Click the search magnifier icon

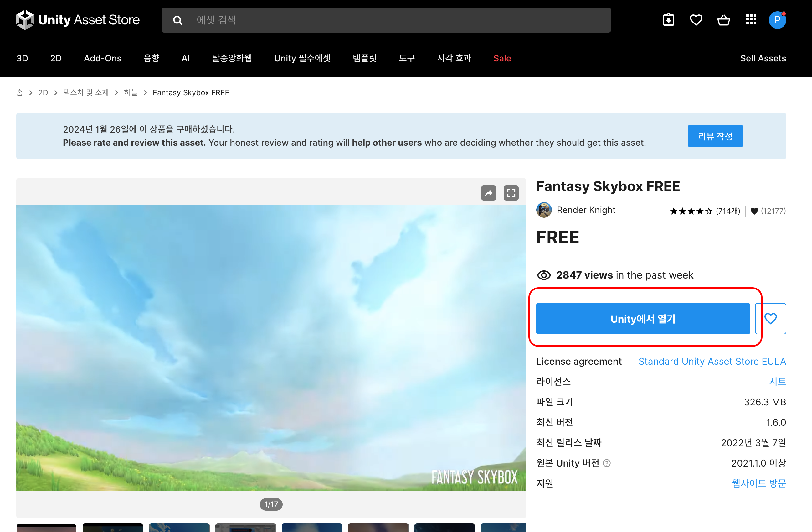click(177, 20)
